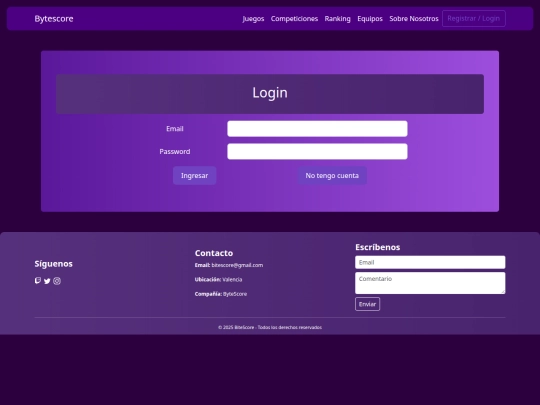Click the Registrar / Login button

pyautogui.click(x=474, y=19)
